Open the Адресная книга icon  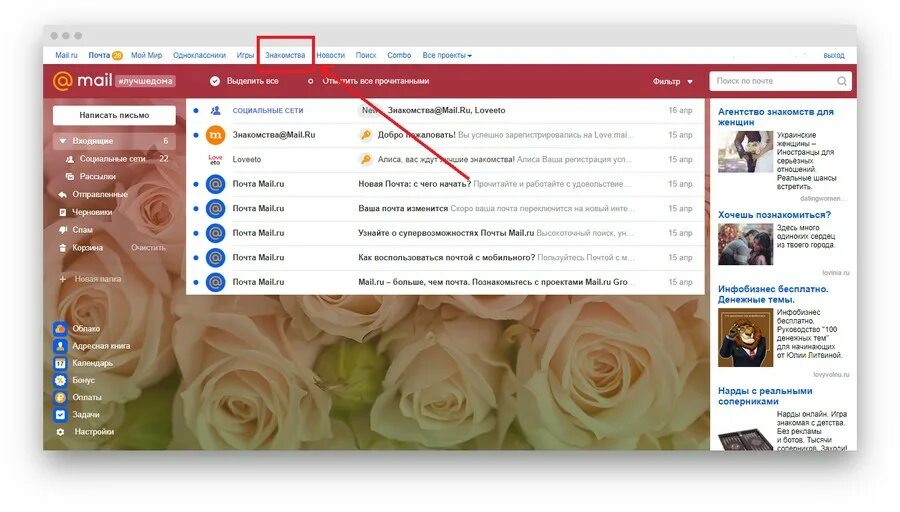60,346
